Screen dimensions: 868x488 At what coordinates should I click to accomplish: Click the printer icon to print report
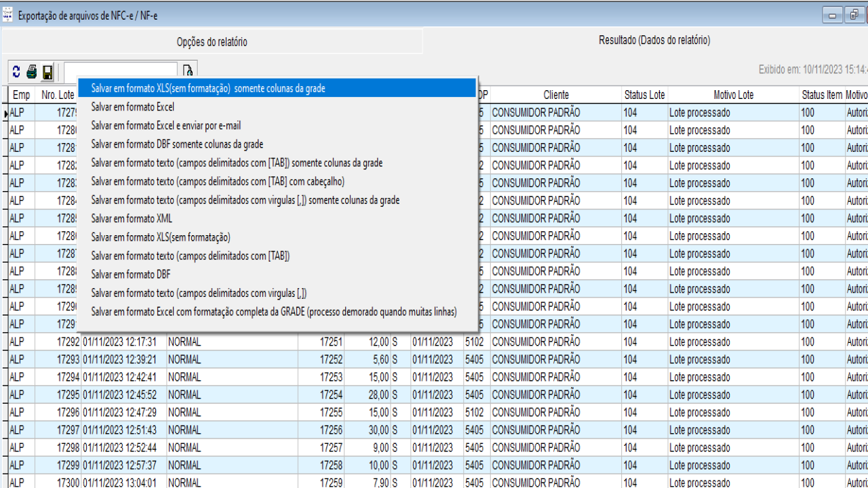[x=32, y=72]
